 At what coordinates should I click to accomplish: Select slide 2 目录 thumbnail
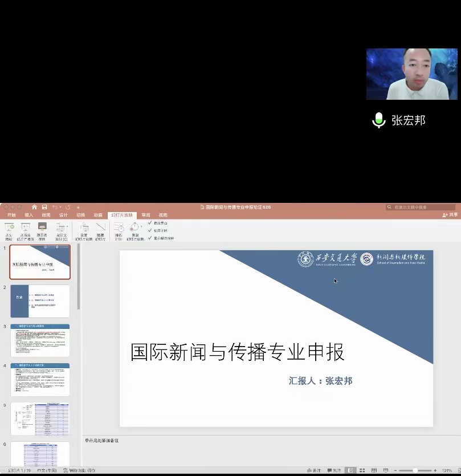point(40,301)
